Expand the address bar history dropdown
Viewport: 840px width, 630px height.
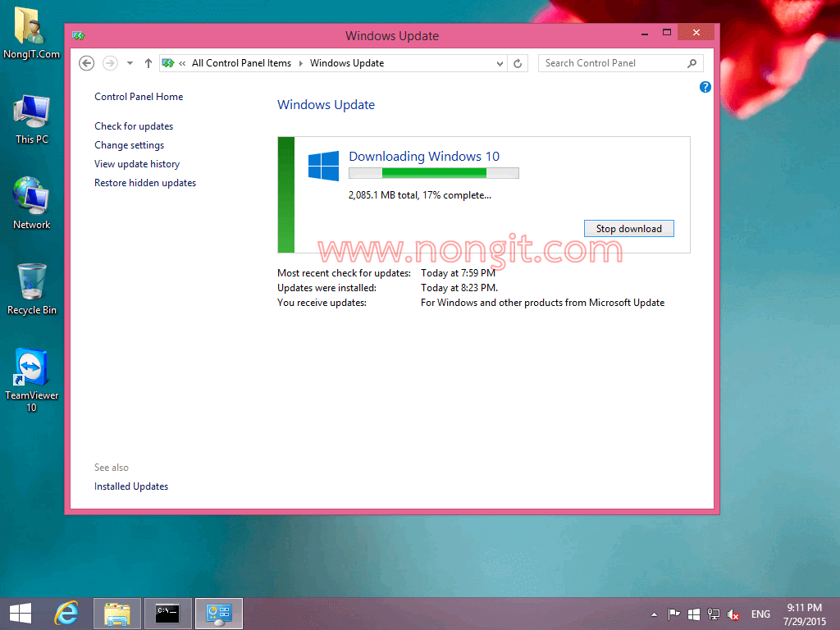[x=500, y=64]
